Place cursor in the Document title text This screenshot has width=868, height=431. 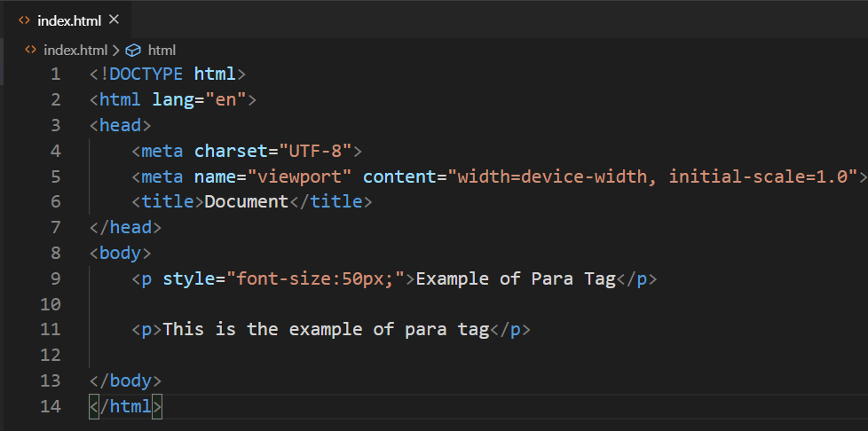tap(246, 202)
